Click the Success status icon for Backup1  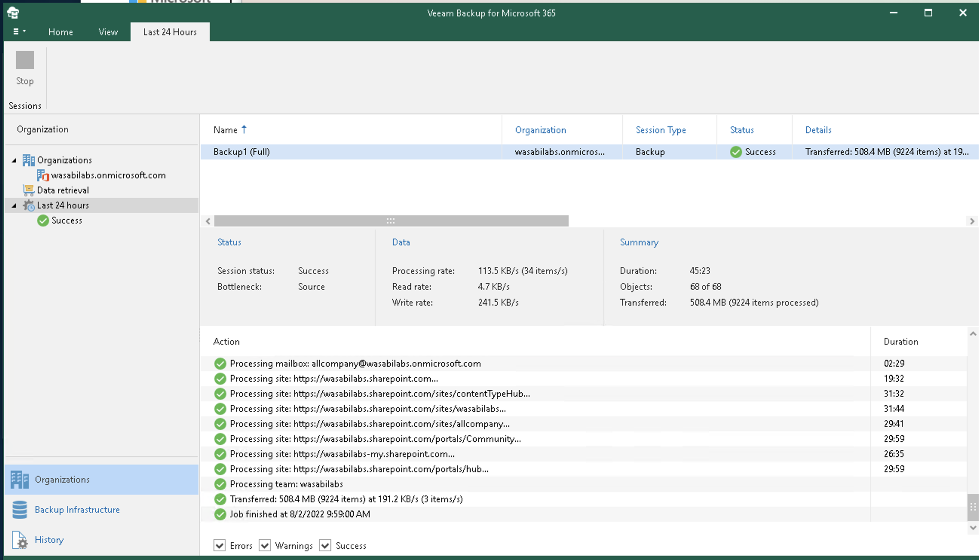pos(736,151)
